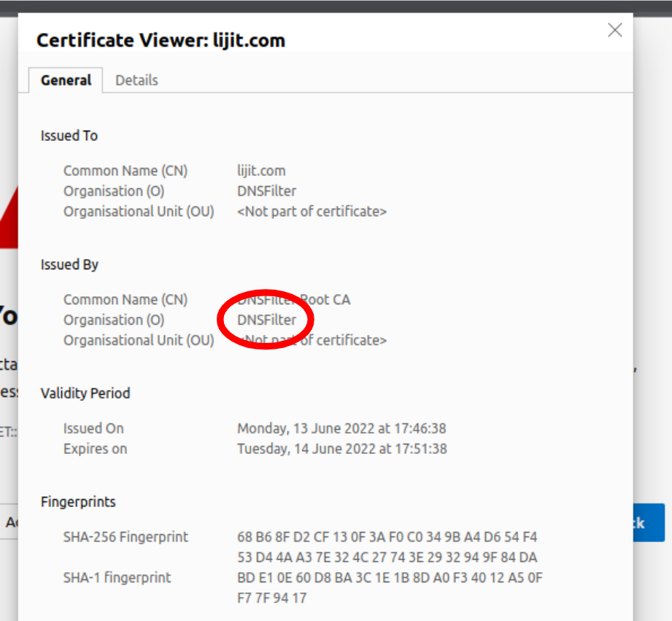Click the red-circled DNSFilter organisation value
Screen dimensions: 672x621
(x=266, y=320)
